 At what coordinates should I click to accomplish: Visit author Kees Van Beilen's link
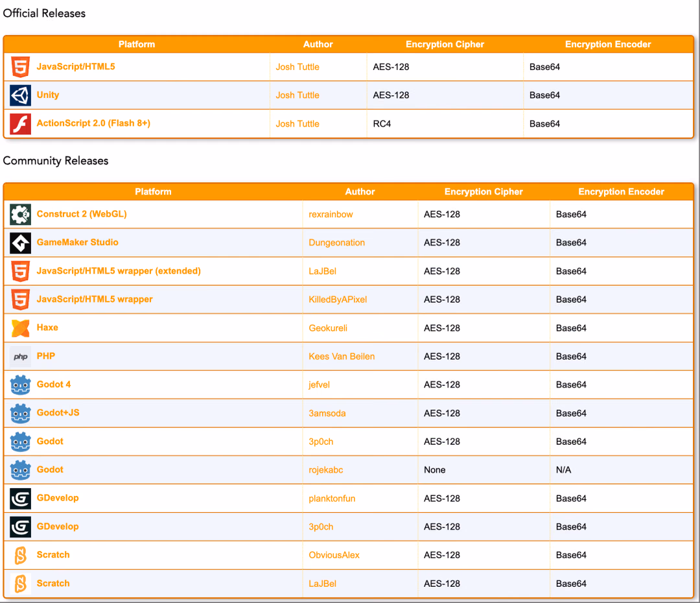pyautogui.click(x=342, y=357)
